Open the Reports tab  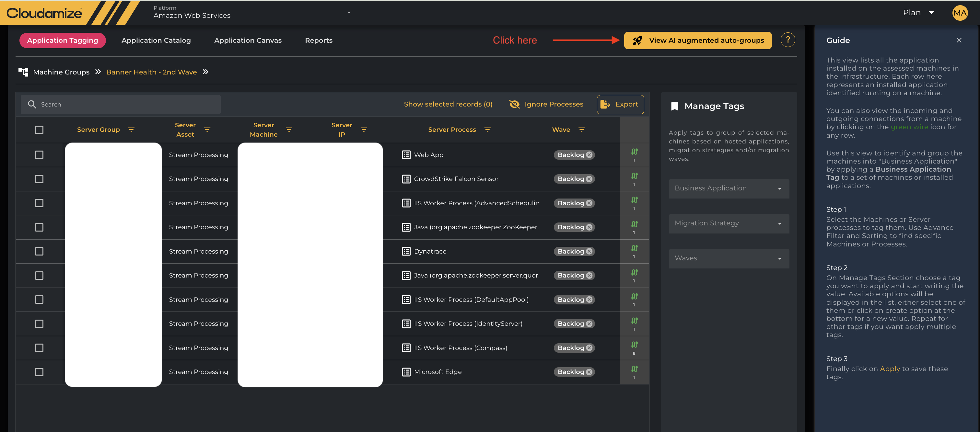tap(319, 40)
